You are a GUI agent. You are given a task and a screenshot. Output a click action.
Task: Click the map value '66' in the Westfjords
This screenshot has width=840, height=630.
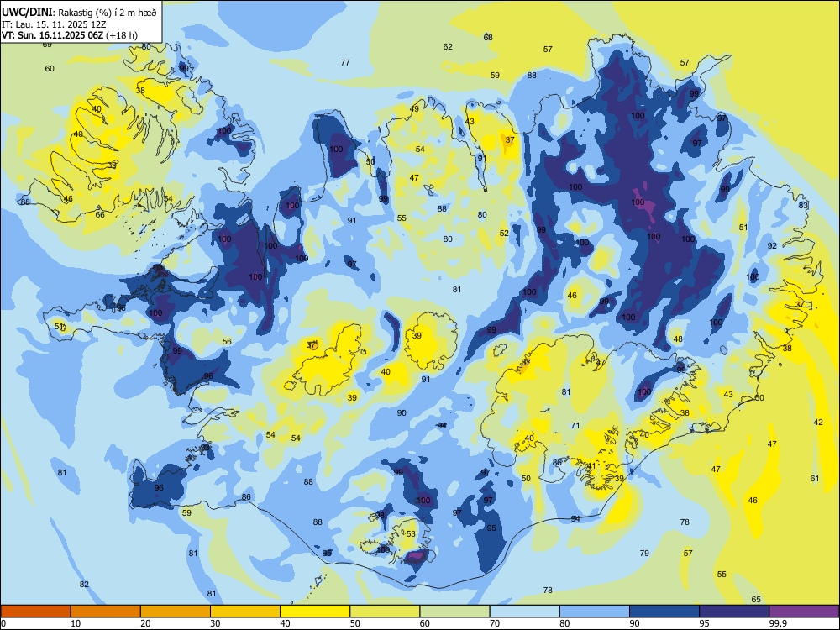point(100,215)
